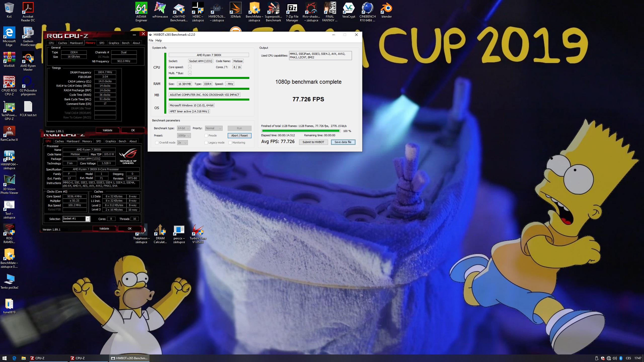Open Overkill 2x multiplier dropdown

tap(182, 143)
